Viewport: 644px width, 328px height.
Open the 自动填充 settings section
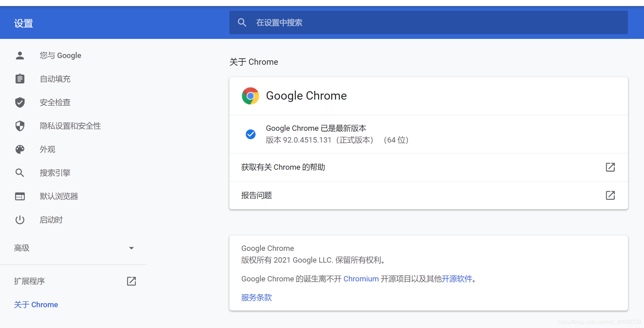55,79
